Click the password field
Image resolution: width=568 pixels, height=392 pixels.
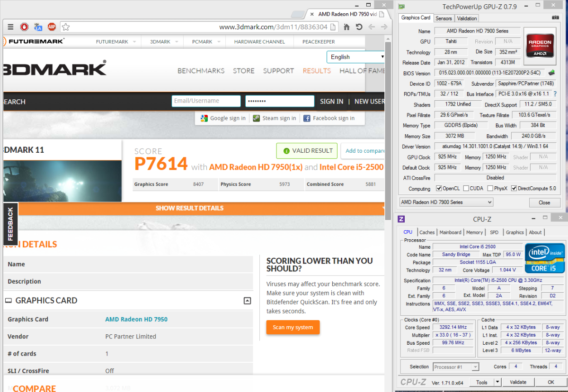tap(280, 101)
